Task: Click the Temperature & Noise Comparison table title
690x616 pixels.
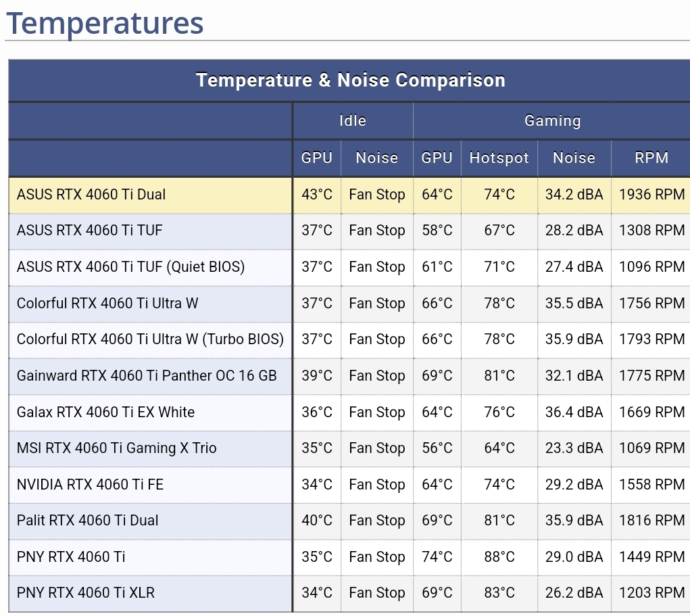Action: pyautogui.click(x=350, y=80)
